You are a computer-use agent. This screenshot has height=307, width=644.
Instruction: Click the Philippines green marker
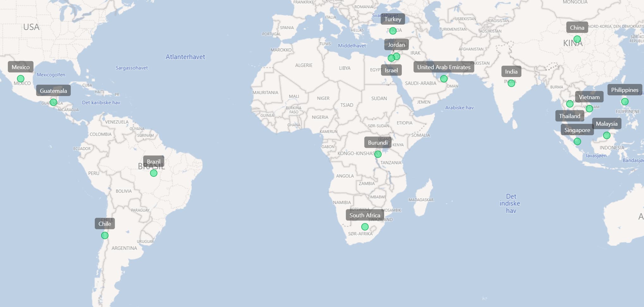[x=625, y=102]
